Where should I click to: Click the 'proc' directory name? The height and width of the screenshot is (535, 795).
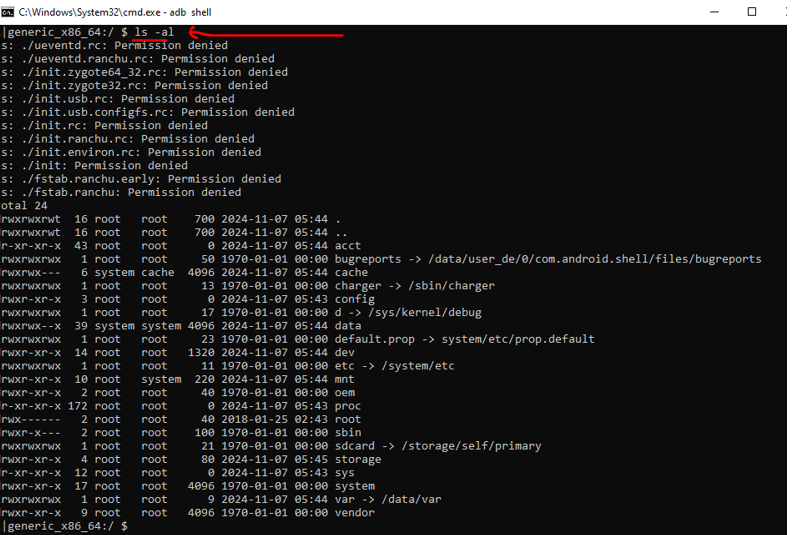tap(348, 406)
